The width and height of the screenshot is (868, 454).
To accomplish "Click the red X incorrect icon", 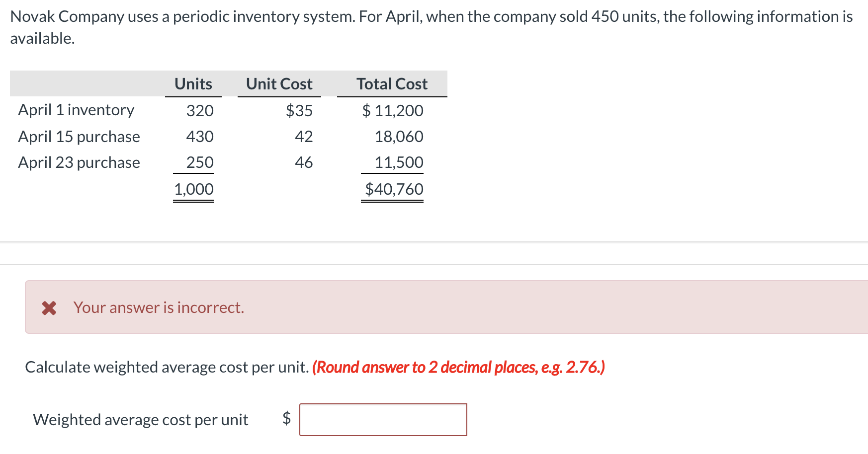I will click(49, 308).
